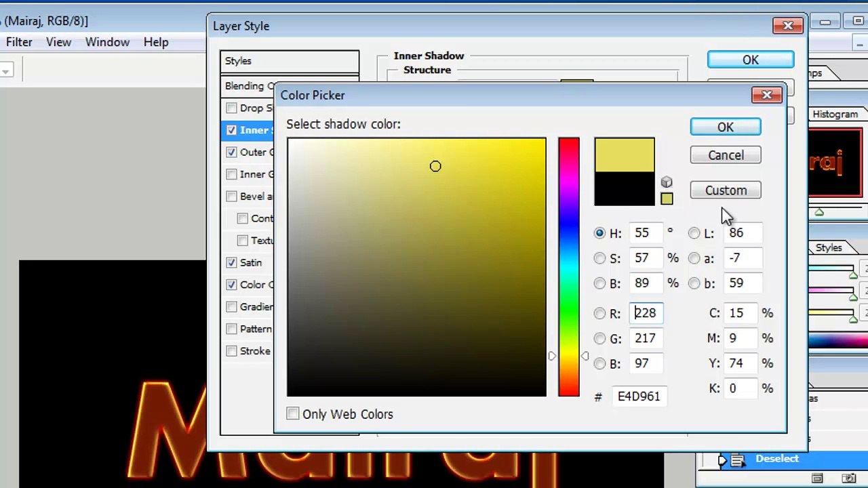Select Styles in the Layer Style list
Screen dimensions: 868x488
tap(290, 61)
